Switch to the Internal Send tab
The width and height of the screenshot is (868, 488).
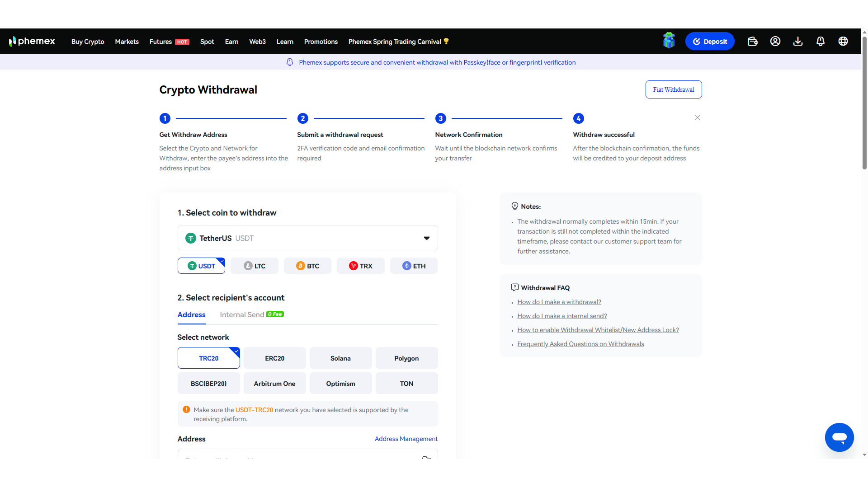[x=242, y=314]
